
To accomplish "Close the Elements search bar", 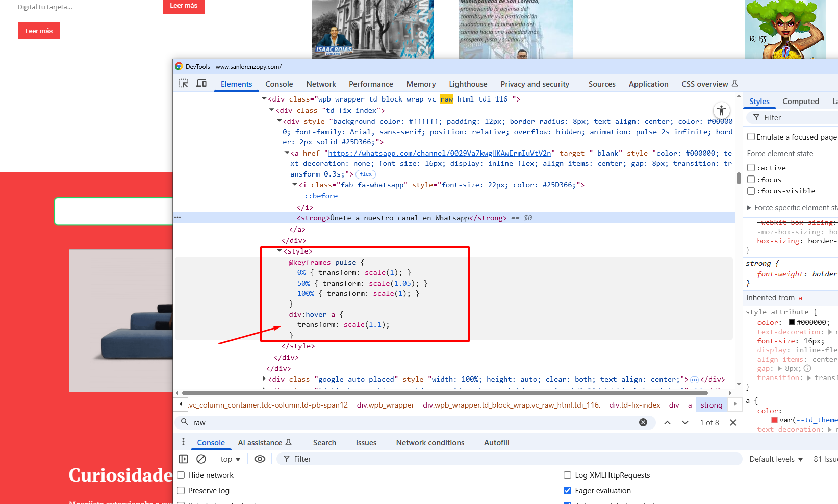I will pyautogui.click(x=733, y=422).
